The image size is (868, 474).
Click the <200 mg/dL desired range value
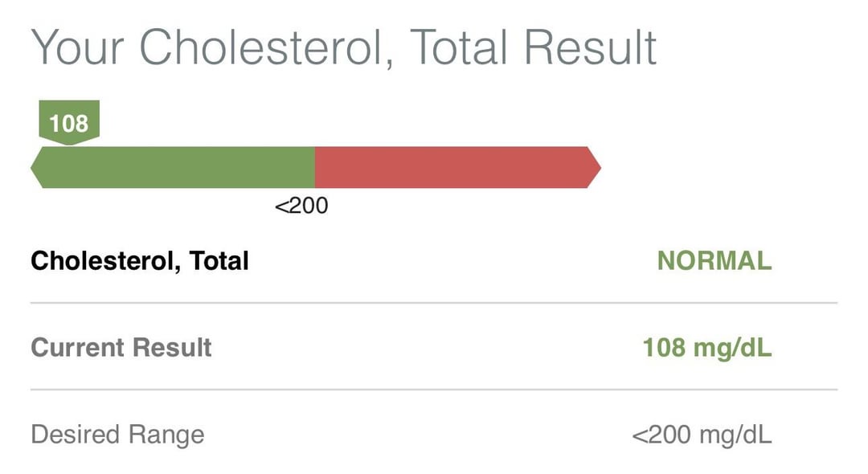[702, 435]
